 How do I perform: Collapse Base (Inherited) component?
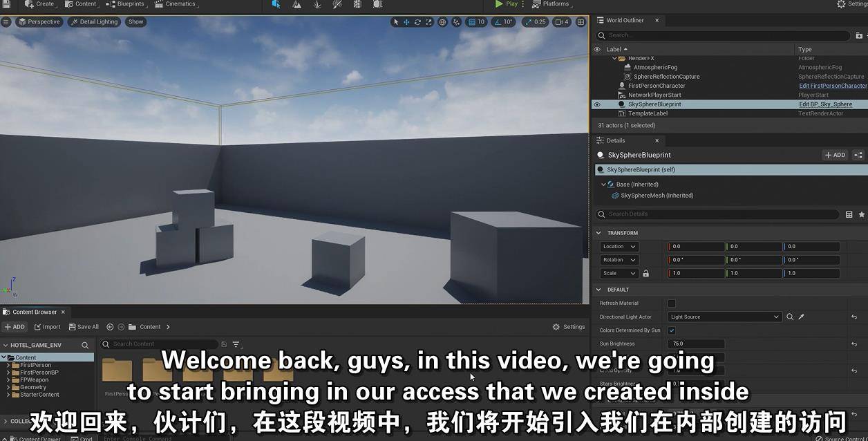(603, 185)
